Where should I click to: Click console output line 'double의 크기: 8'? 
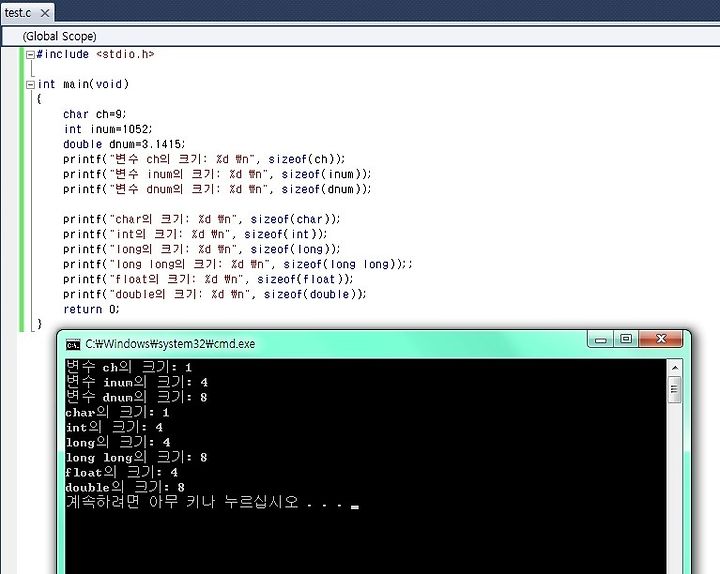pos(125,487)
